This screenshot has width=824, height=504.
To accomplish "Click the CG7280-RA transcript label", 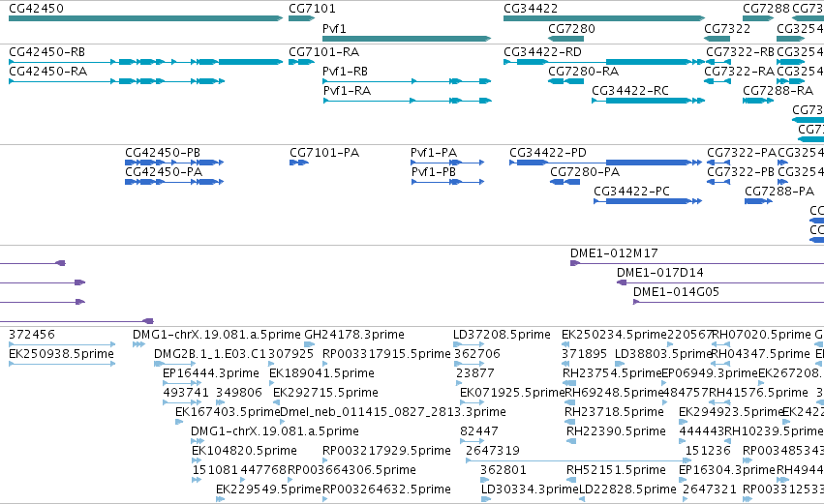I will coord(583,72).
